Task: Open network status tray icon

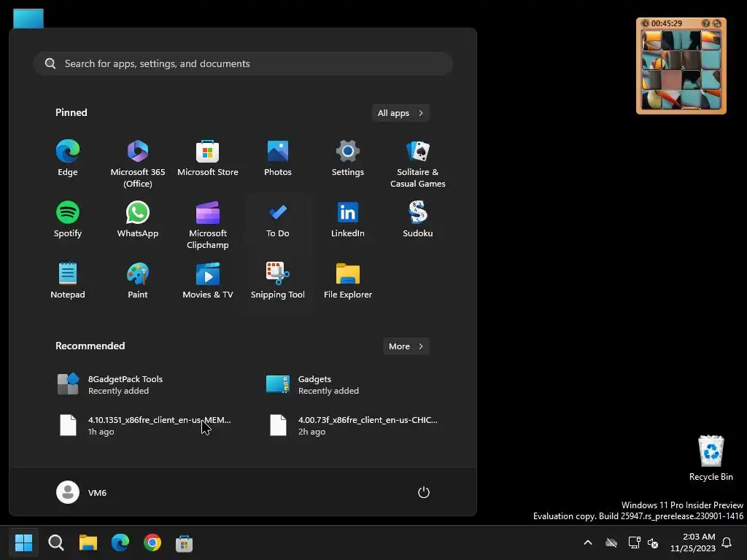Action: (x=634, y=542)
